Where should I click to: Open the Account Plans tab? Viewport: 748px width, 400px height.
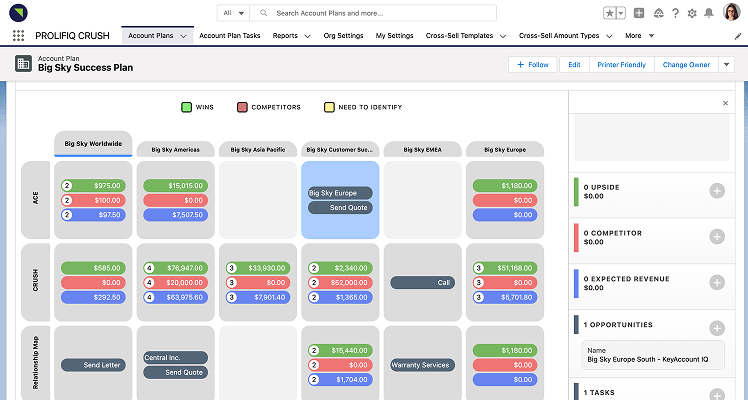click(151, 35)
